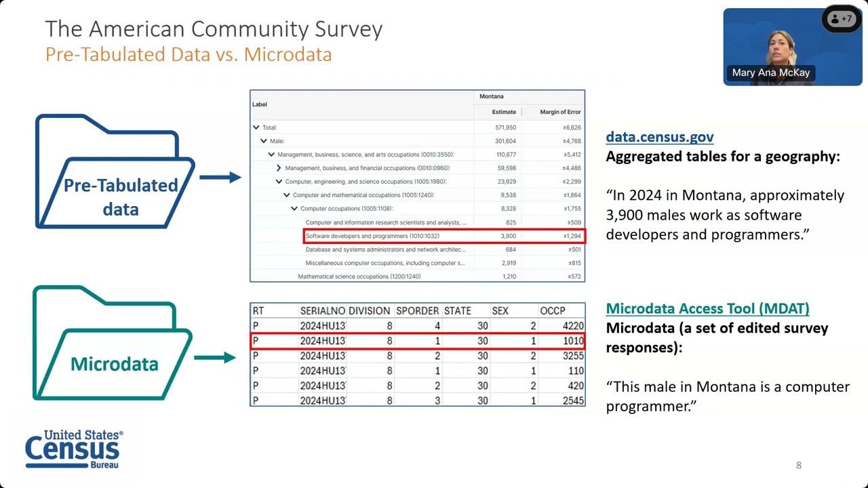Collapse the Male row chevron

coord(264,141)
